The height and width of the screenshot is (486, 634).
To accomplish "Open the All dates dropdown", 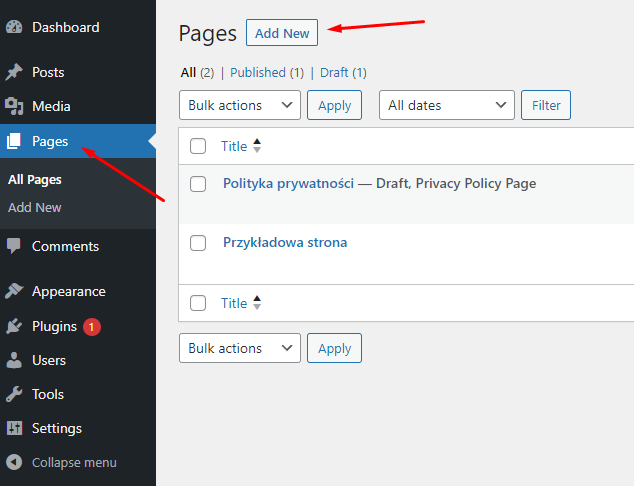I will pyautogui.click(x=447, y=105).
